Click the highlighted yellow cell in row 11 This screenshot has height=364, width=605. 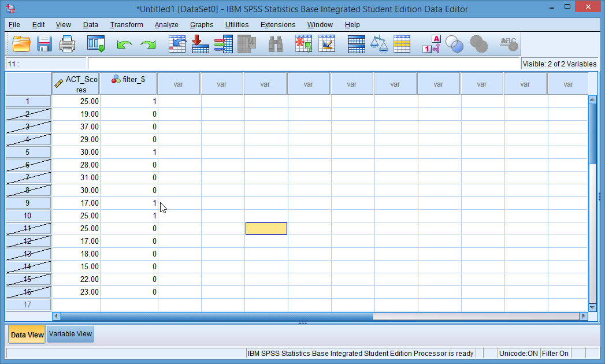click(x=266, y=229)
